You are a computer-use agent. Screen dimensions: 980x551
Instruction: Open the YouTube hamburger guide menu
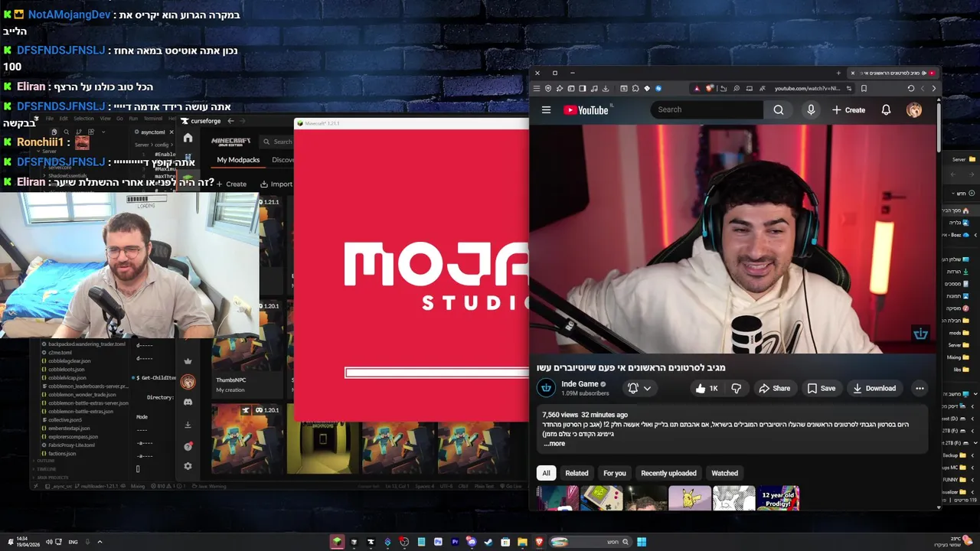click(x=546, y=110)
